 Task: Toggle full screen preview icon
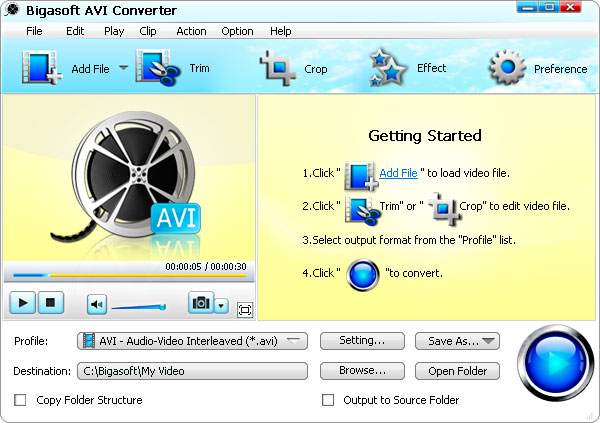245,310
